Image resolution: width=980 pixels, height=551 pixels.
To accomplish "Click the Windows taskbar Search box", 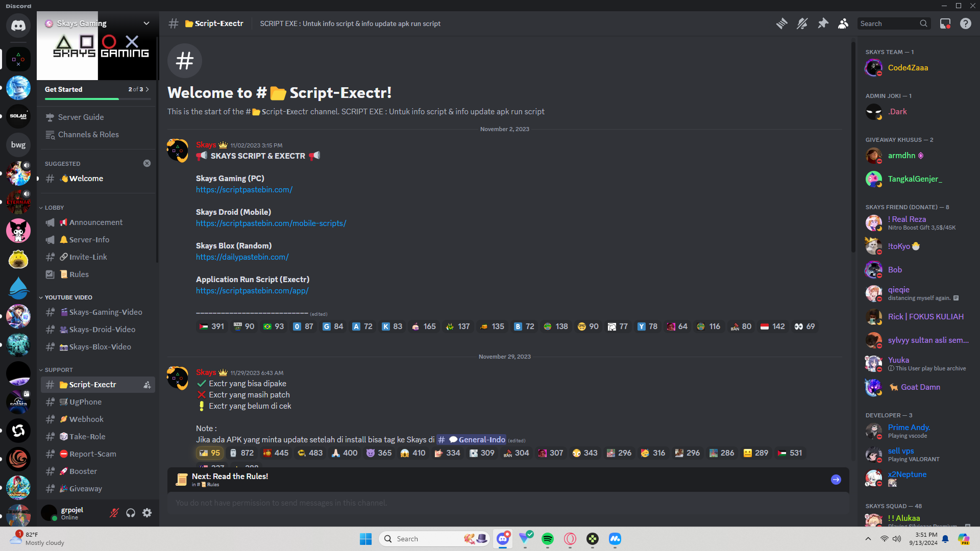I will pos(434,539).
